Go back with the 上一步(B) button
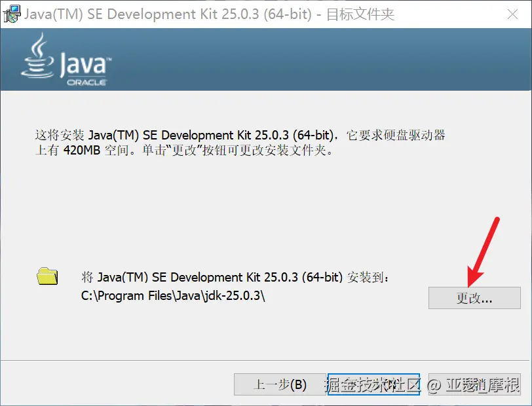The image size is (532, 406). (280, 384)
